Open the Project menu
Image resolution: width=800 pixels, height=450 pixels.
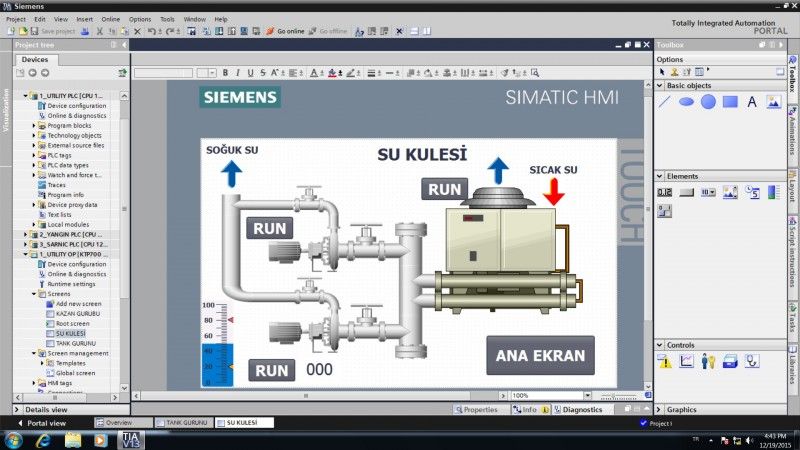tap(16, 19)
